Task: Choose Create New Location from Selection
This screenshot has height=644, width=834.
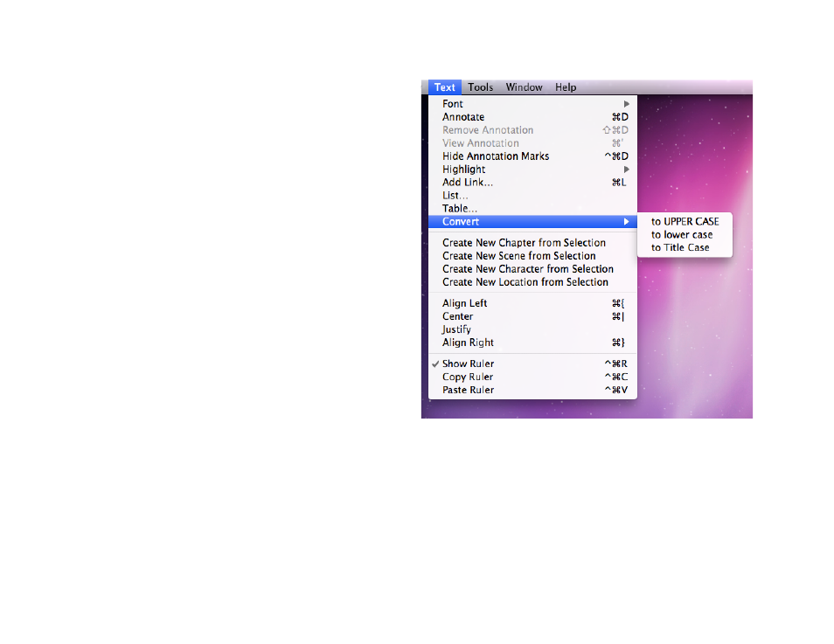Action: [532, 282]
